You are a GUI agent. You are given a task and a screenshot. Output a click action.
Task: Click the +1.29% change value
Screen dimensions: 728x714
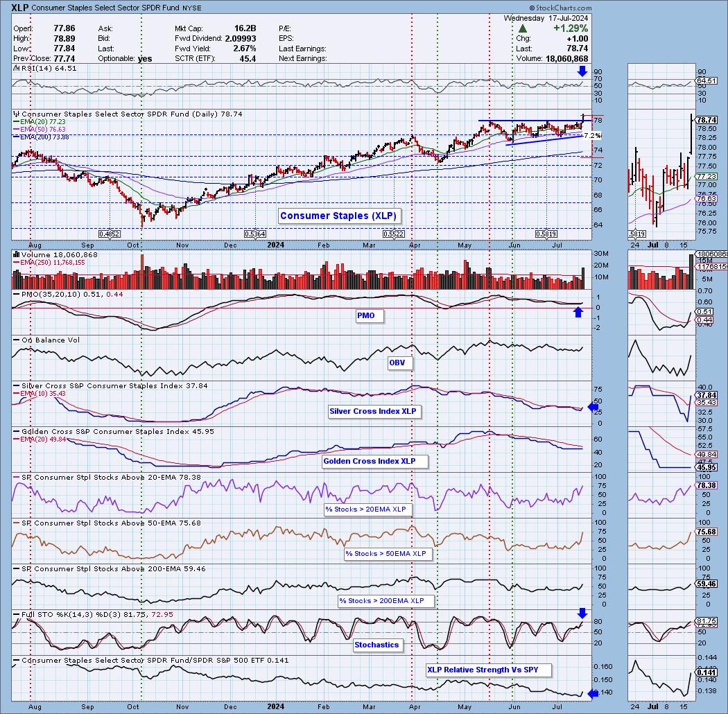(x=571, y=28)
